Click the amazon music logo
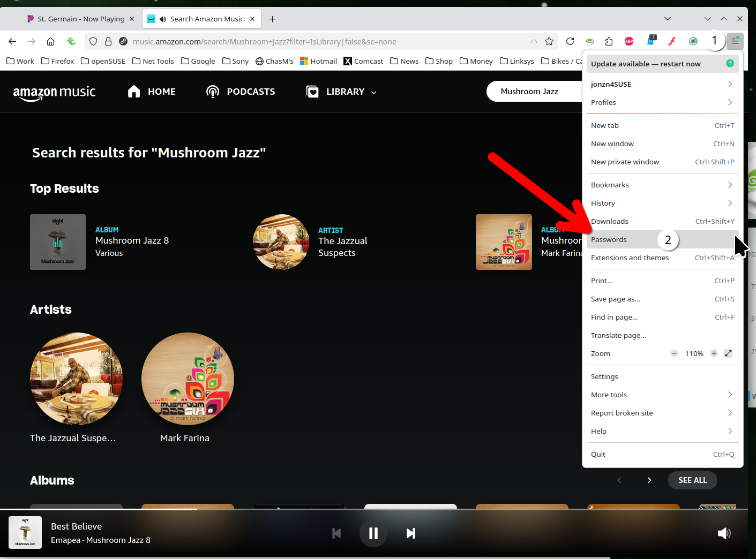This screenshot has width=756, height=559. point(54,92)
